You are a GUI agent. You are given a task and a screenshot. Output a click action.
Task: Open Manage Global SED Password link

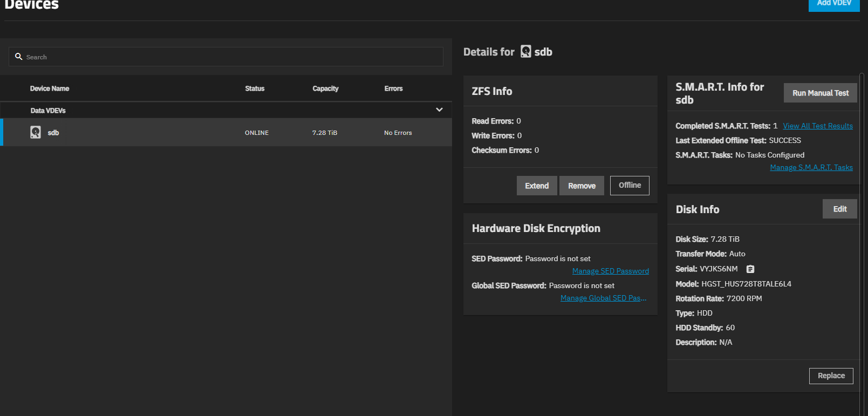603,298
